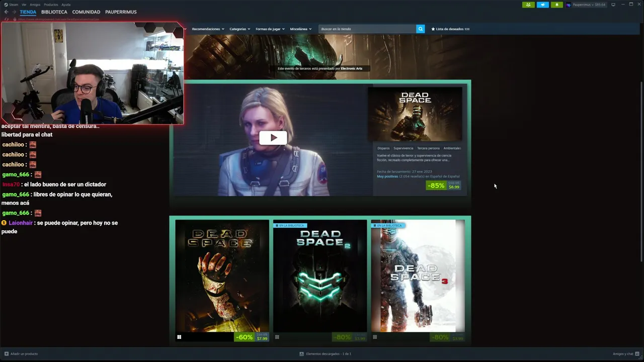Open the PAUPERRIMUS profile tab
Viewport: 644px width, 362px height.
pyautogui.click(x=121, y=12)
